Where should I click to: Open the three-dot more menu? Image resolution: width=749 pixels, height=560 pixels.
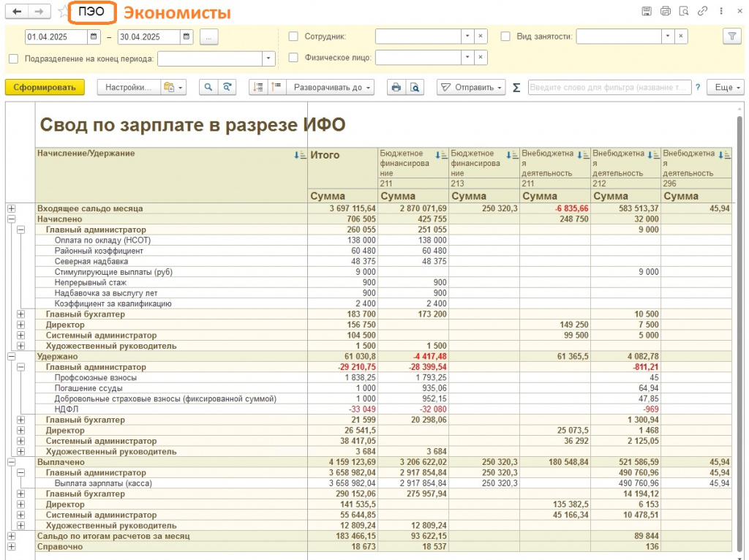click(x=721, y=11)
